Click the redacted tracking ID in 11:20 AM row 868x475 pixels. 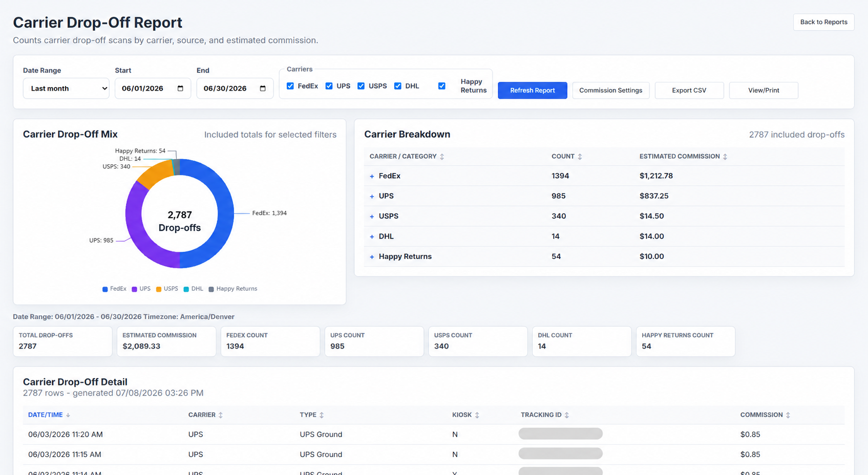561,434
